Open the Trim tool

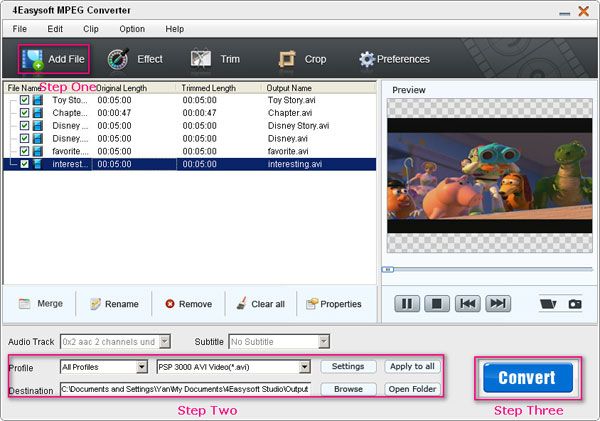click(x=215, y=59)
